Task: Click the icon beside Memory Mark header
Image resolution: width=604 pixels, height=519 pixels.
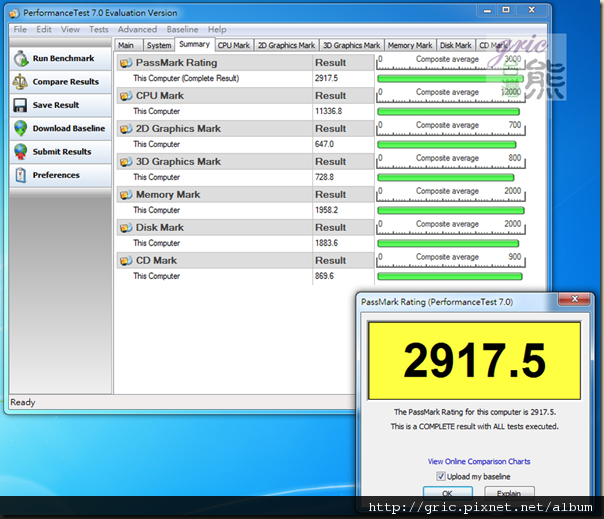Action: [126, 195]
